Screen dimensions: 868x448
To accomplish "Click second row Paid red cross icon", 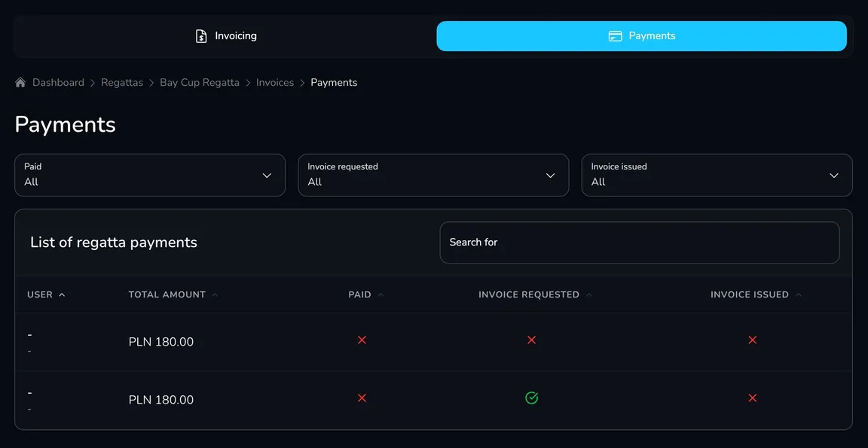I will point(362,398).
